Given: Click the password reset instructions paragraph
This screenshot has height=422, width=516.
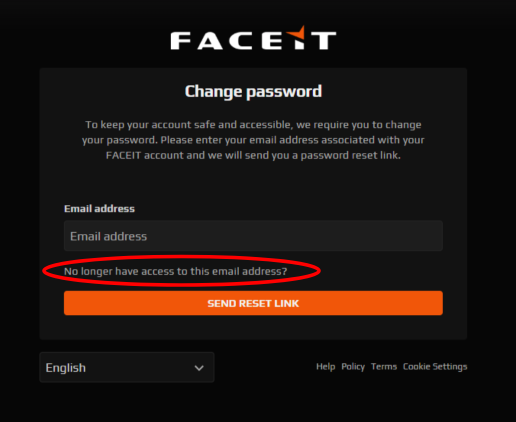Looking at the screenshot, I should [253, 140].
